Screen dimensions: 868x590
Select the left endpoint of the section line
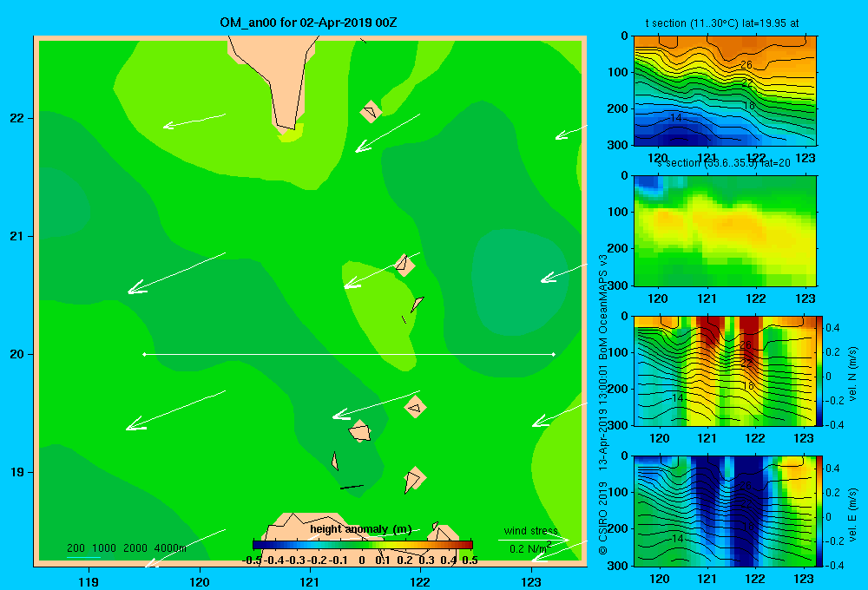(x=144, y=354)
